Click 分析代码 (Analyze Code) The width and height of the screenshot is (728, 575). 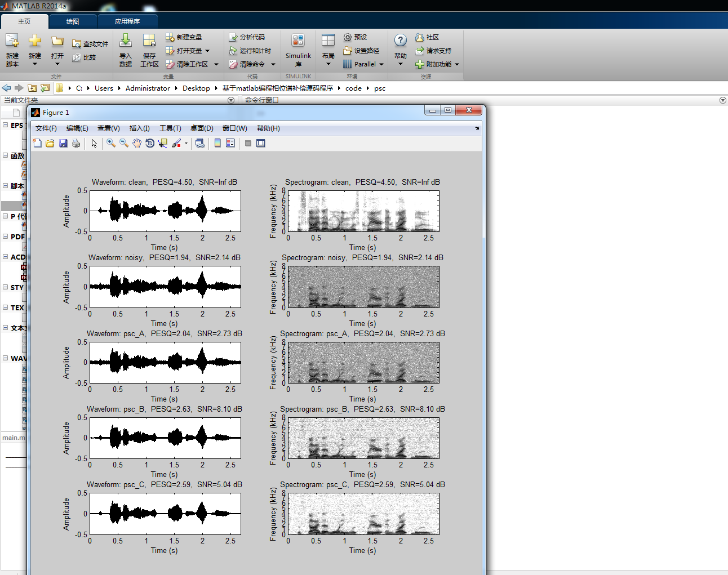247,37
